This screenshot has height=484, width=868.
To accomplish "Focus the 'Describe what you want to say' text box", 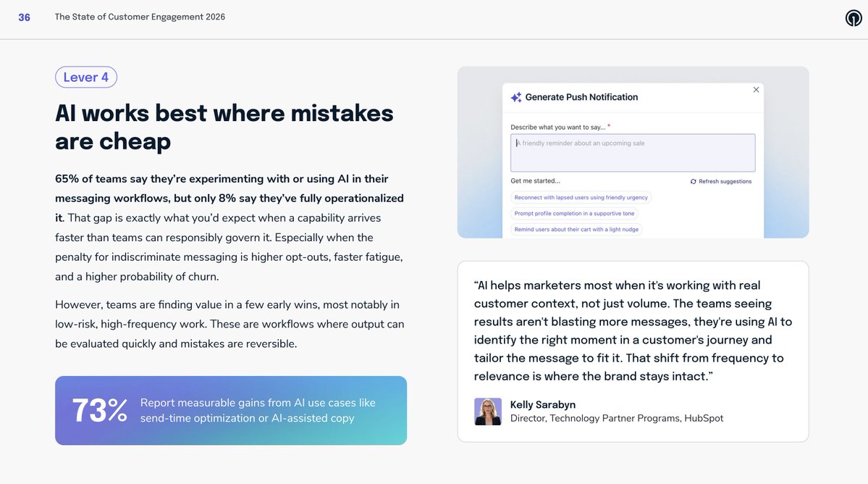I will (633, 153).
